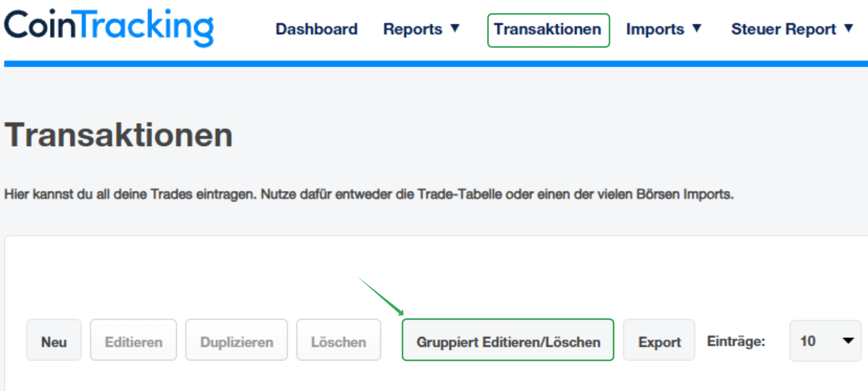Open the Steuer Report dropdown menu

pos(792,29)
